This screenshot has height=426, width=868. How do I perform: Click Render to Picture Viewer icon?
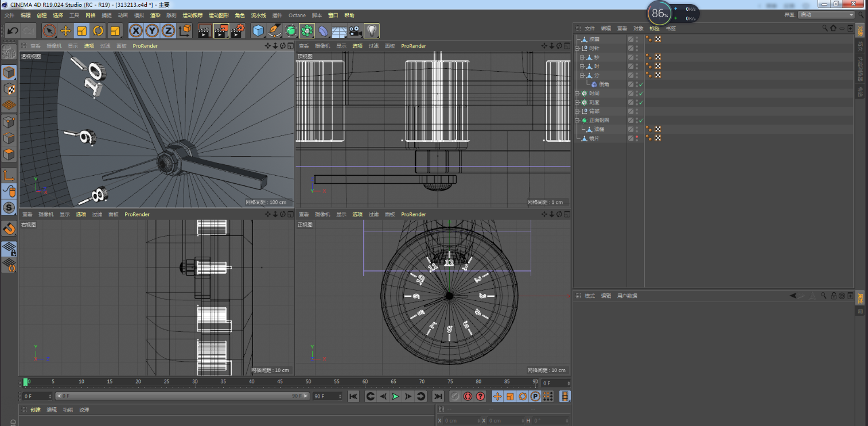pos(221,30)
